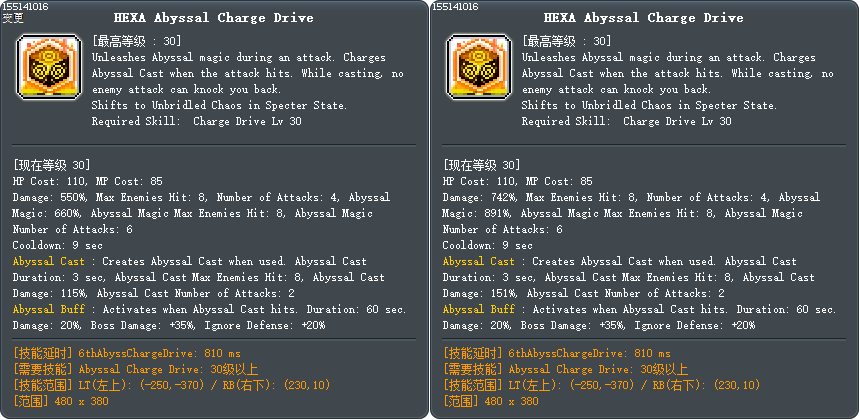Click the 变更 label under the skill ID
This screenshot has height=420, width=860.
click(14, 18)
